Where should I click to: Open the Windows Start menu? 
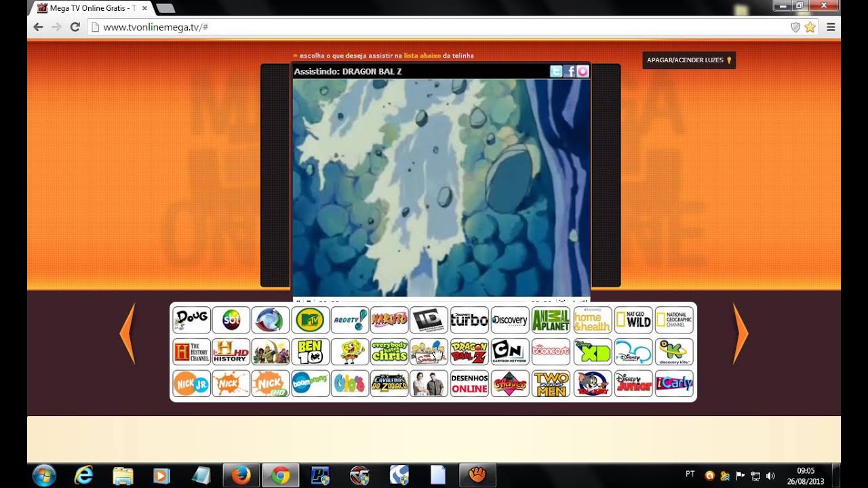[44, 476]
